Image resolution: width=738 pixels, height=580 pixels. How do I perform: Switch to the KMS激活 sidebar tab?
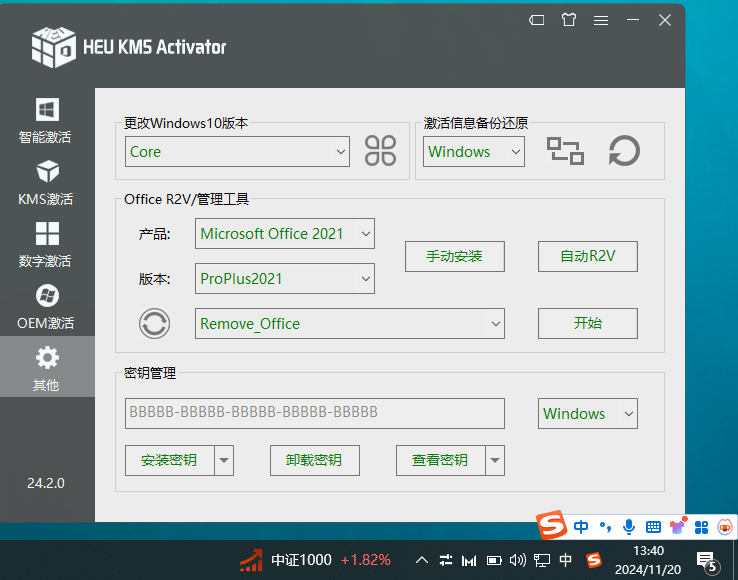[x=46, y=183]
